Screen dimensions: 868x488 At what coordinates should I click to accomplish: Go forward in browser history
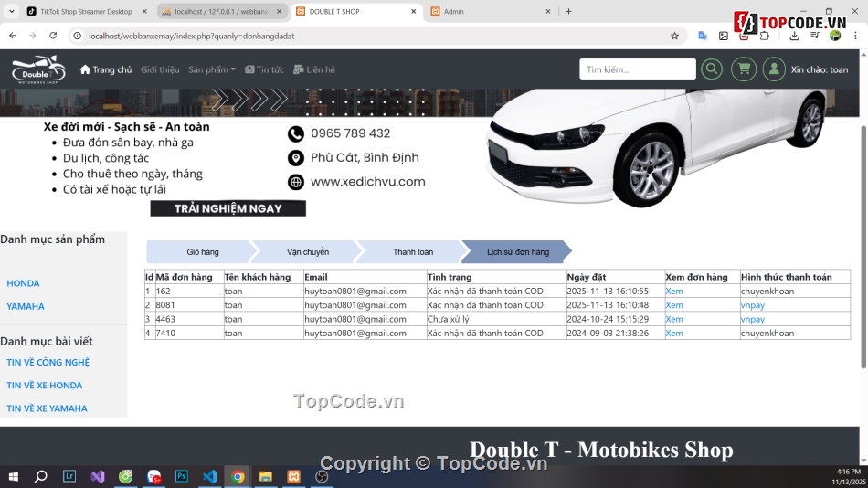coord(33,36)
